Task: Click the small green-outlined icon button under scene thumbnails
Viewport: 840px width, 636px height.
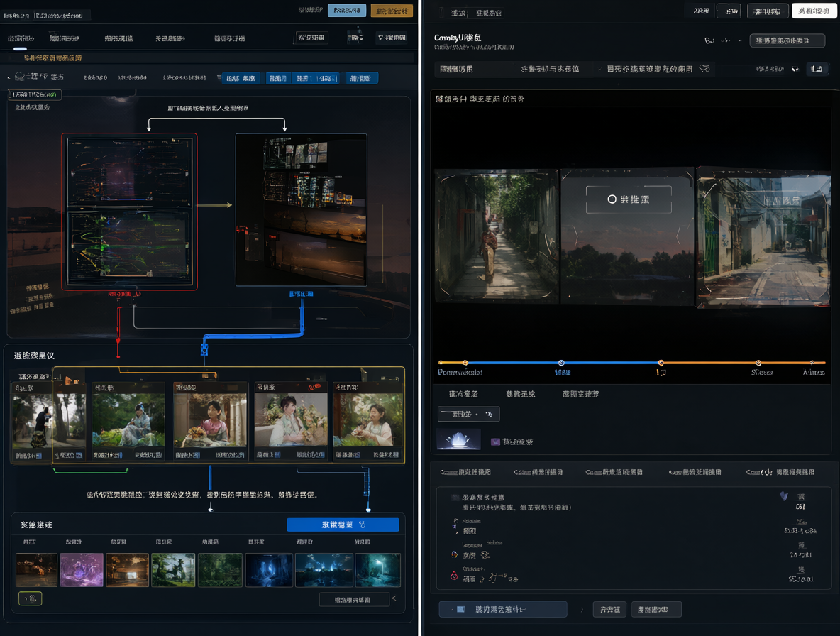Action: [x=30, y=598]
